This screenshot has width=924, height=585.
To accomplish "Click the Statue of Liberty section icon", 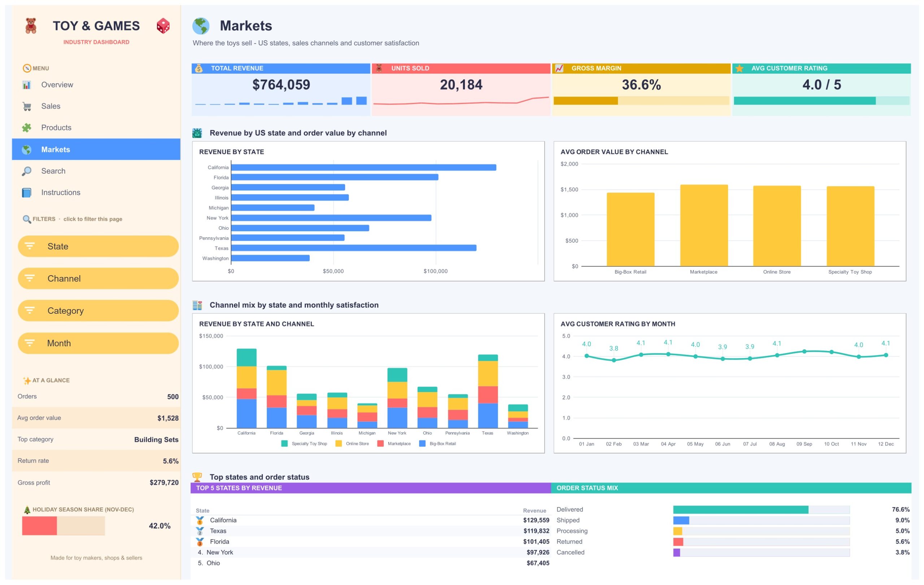I will pos(197,133).
